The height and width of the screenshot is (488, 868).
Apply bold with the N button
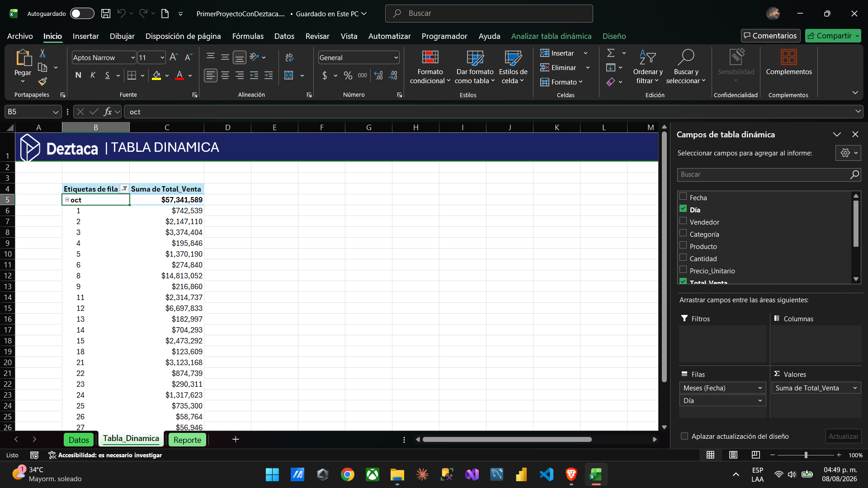coord(78,75)
